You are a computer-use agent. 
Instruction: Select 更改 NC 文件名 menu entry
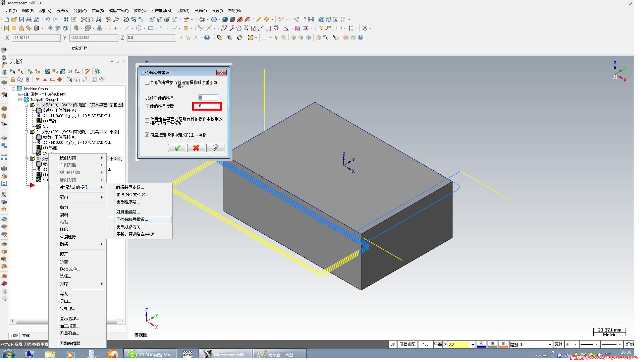(x=132, y=195)
